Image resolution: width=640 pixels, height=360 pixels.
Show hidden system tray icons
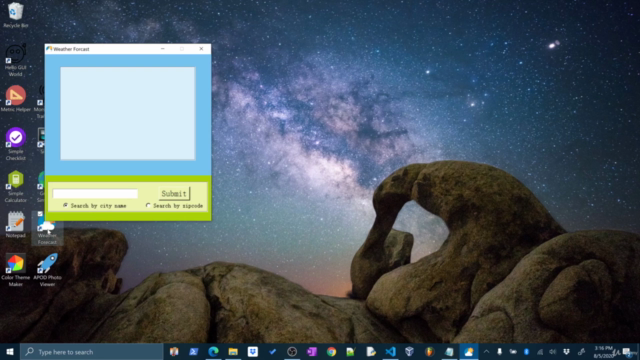pyautogui.click(x=486, y=351)
